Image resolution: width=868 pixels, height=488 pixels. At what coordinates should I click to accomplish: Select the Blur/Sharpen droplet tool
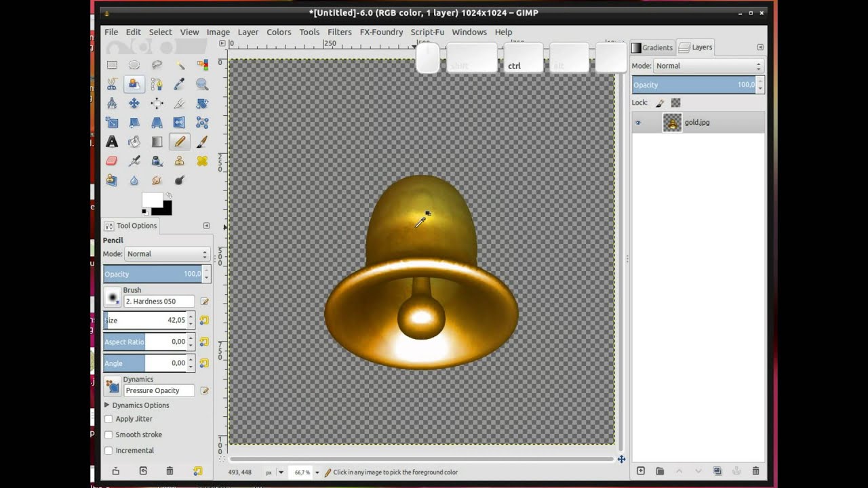pos(134,180)
